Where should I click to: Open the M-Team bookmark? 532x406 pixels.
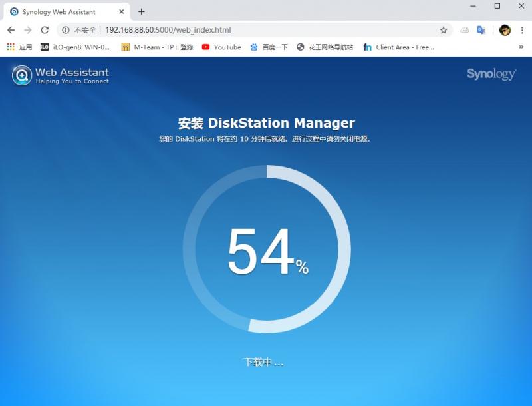(158, 47)
